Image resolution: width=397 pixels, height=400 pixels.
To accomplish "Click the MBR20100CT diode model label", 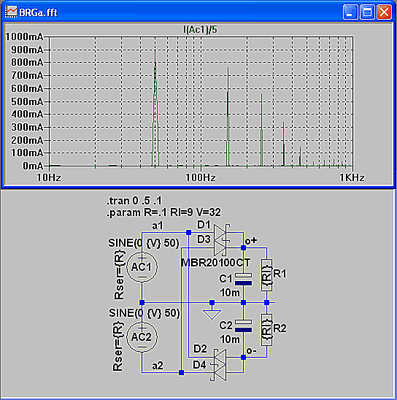I will (216, 262).
